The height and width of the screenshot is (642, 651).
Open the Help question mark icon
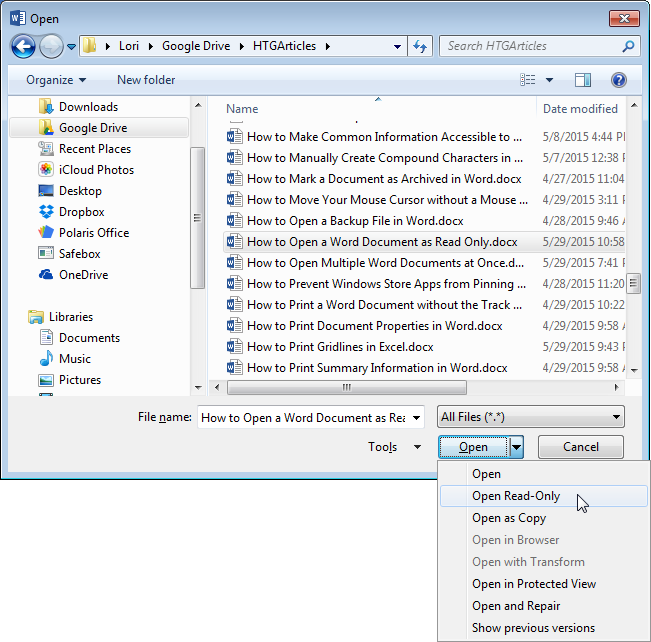pyautogui.click(x=618, y=80)
